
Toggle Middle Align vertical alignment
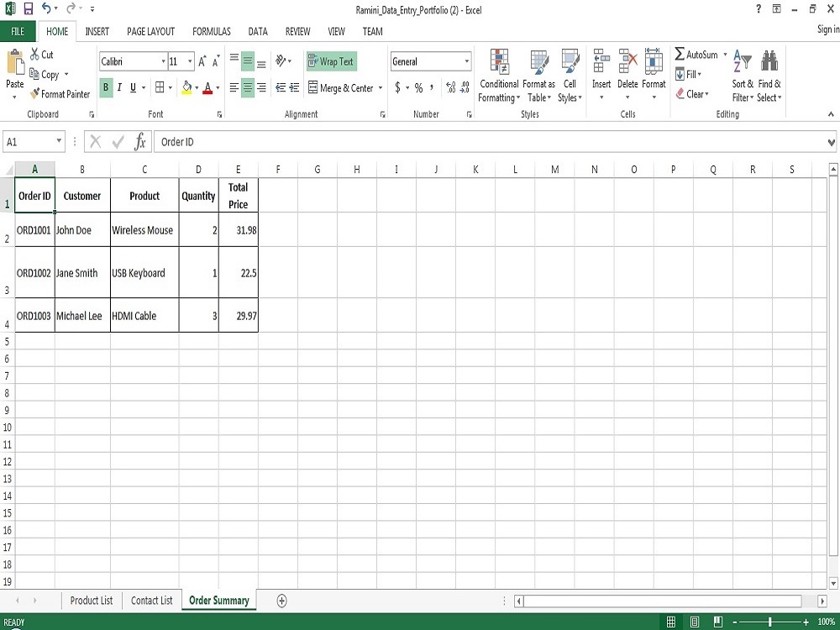coord(248,61)
